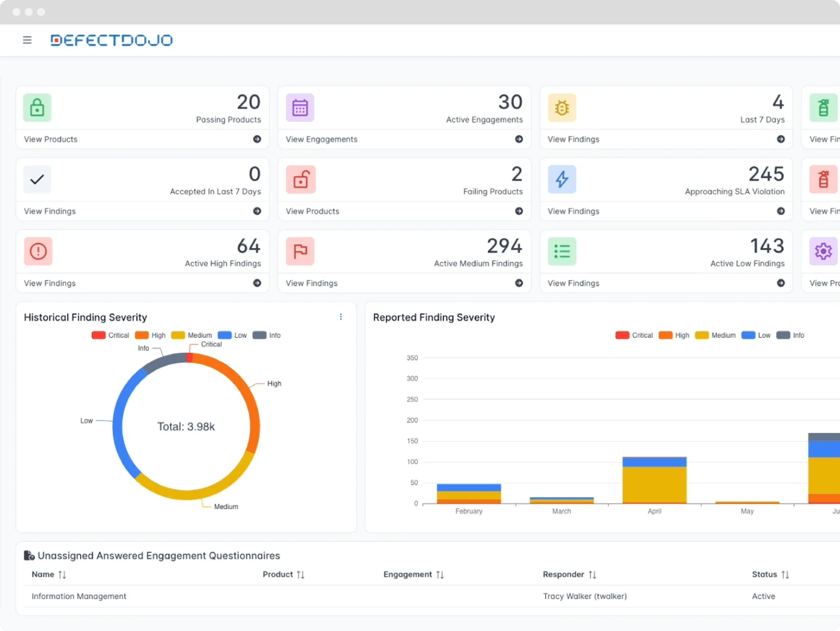
Task: Open the Historical Finding Severity options menu
Action: [340, 317]
